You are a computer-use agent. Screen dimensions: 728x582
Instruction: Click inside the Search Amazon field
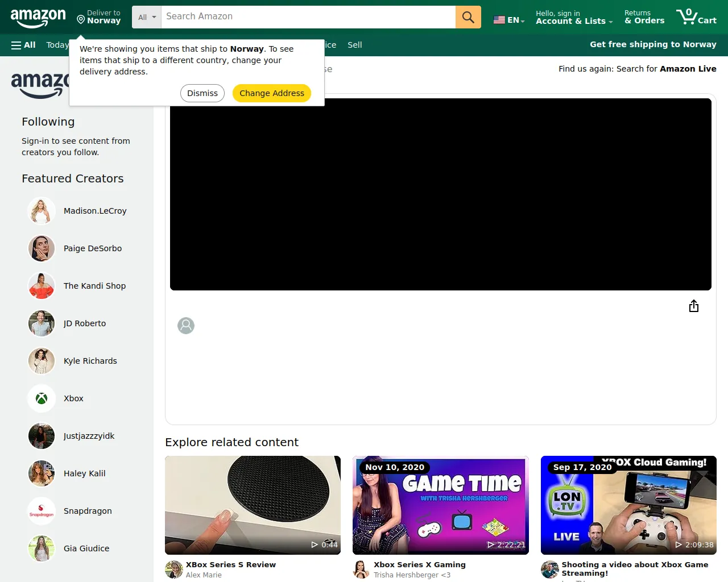click(x=307, y=16)
